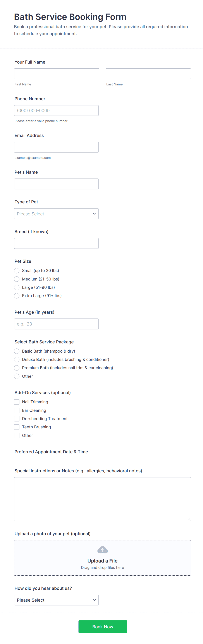Click the Pet's Name text box
This screenshot has width=203, height=644.
pos(56,184)
